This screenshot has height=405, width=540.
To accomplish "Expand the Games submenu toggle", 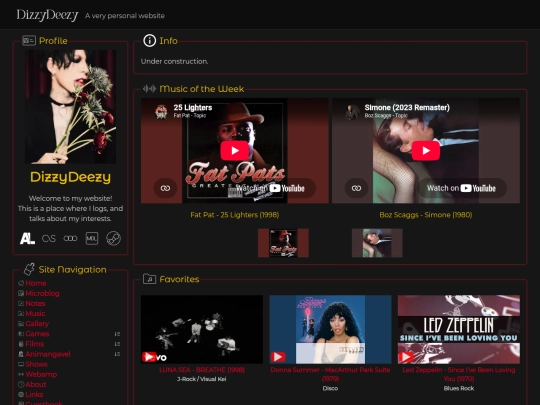I will coord(117,334).
